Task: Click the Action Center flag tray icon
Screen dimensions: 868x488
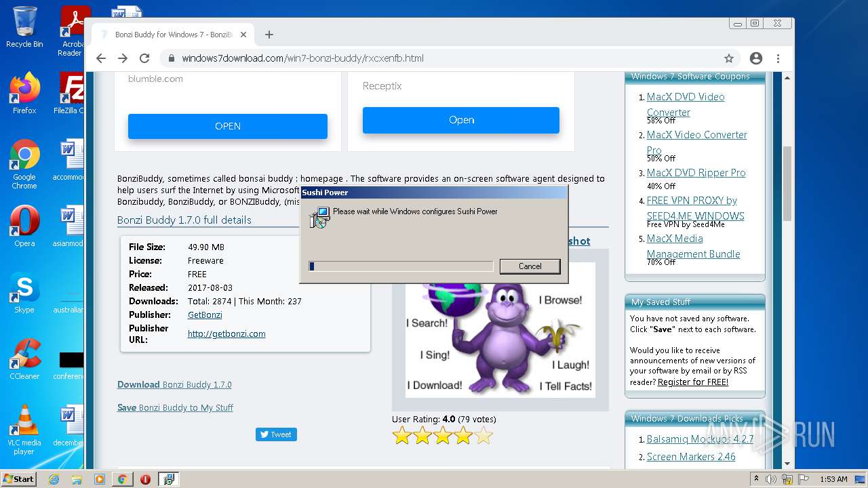Action: (803, 479)
